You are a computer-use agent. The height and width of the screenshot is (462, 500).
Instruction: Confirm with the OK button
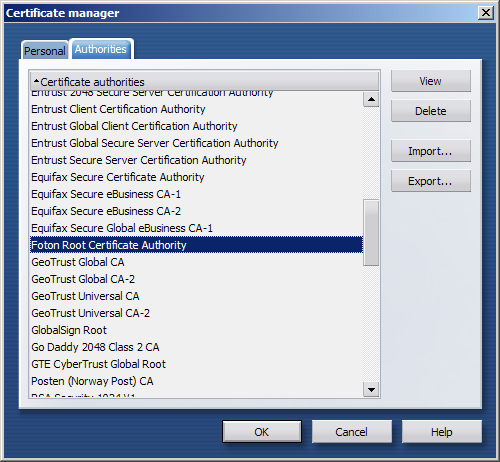coord(262,432)
